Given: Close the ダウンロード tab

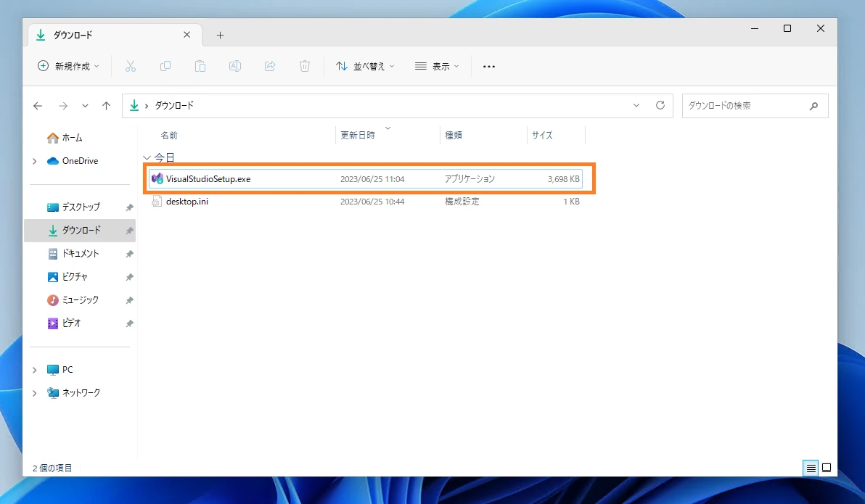Looking at the screenshot, I should click(187, 35).
